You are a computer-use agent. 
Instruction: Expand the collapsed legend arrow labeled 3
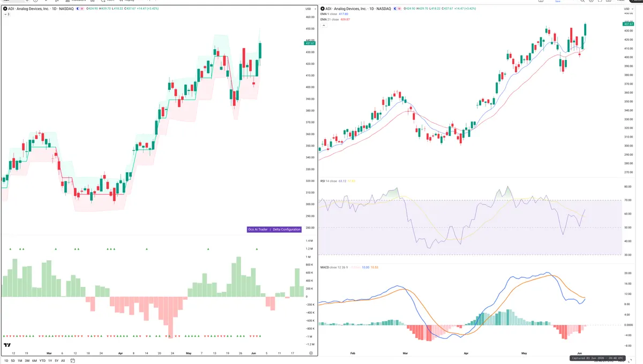(x=6, y=14)
